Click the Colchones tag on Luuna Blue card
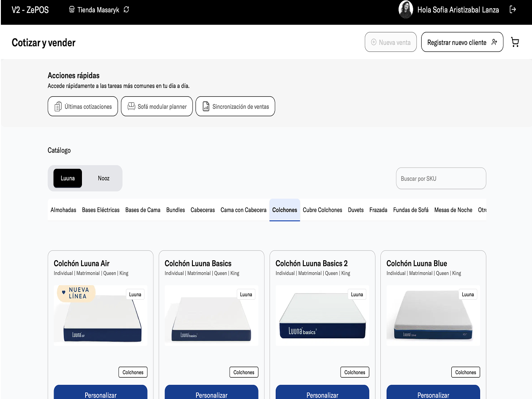 point(465,372)
